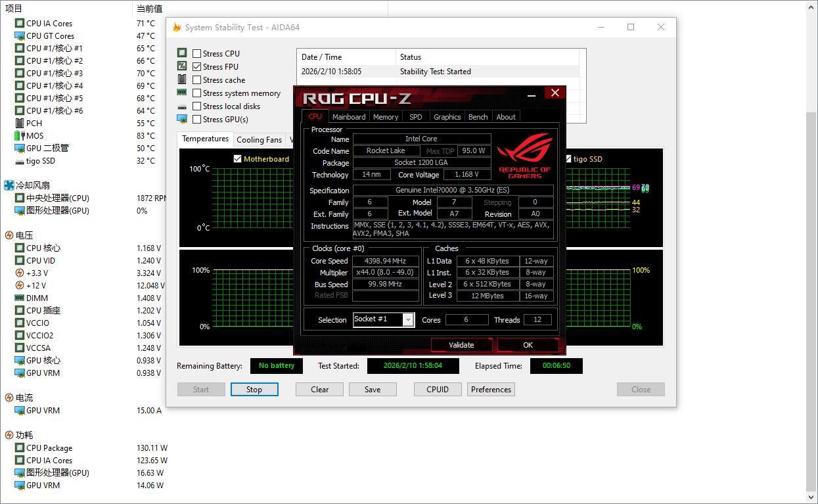Enable the Stress CPU checkbox
Viewport: 818px width, 504px height.
point(197,53)
